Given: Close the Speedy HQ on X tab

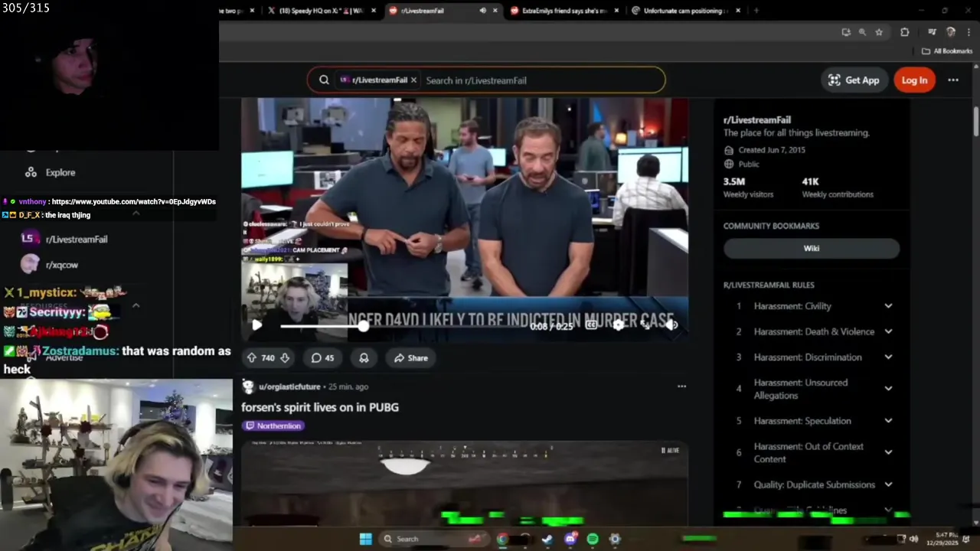Looking at the screenshot, I should pos(374,11).
